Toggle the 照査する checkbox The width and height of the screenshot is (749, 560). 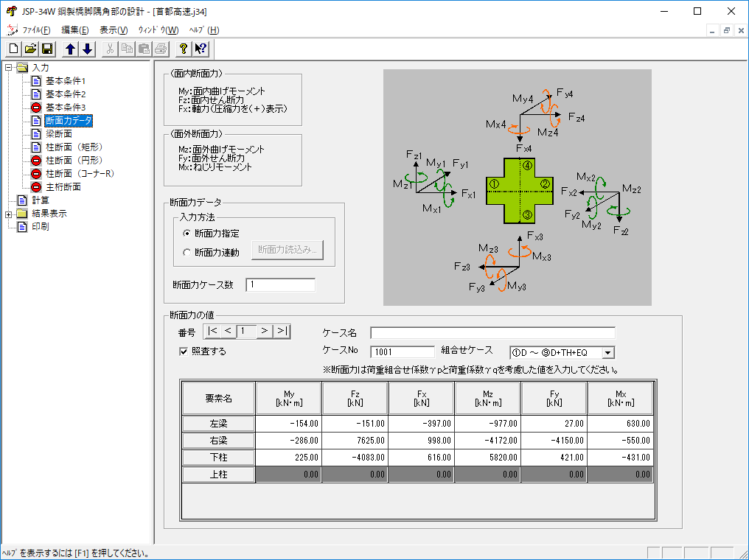[x=184, y=351]
